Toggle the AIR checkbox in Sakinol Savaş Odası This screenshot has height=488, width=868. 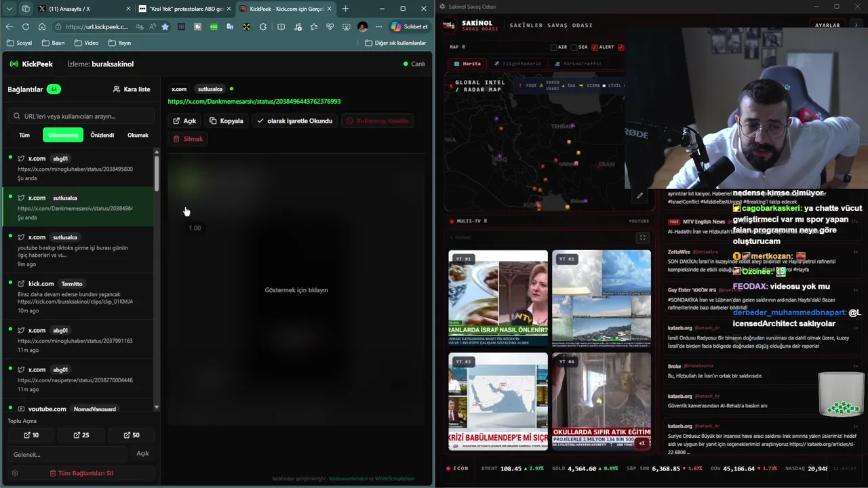(553, 47)
